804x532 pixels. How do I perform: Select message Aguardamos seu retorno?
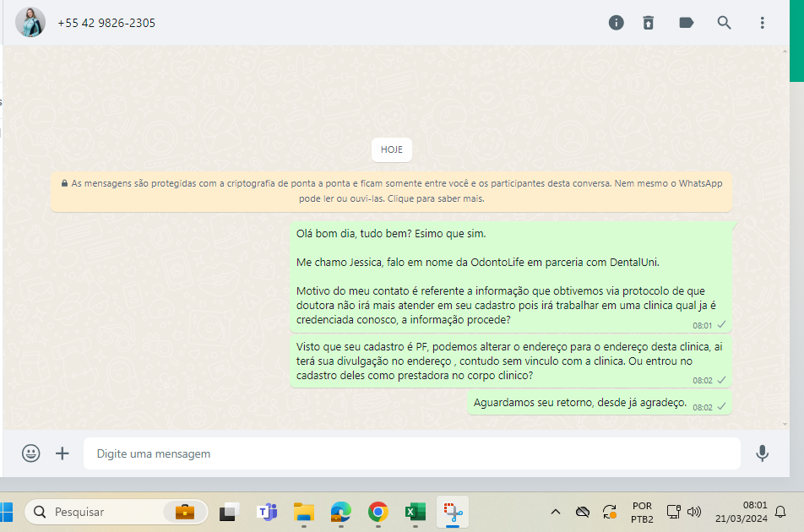600,403
